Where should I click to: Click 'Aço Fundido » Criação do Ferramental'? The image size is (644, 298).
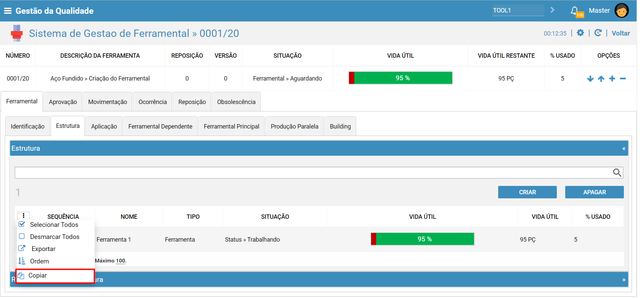pyautogui.click(x=100, y=79)
